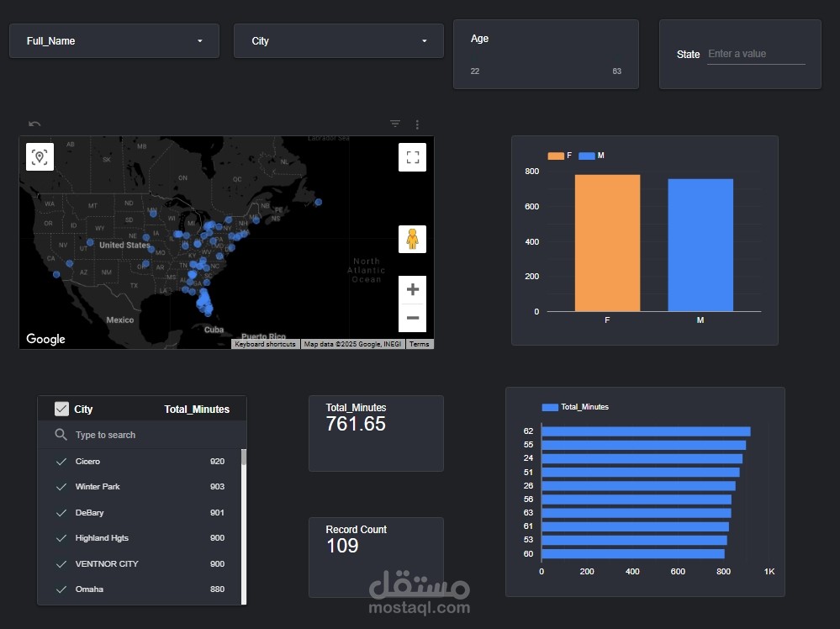Click the Cuba label on the map
This screenshot has height=629, width=840.
[x=214, y=330]
